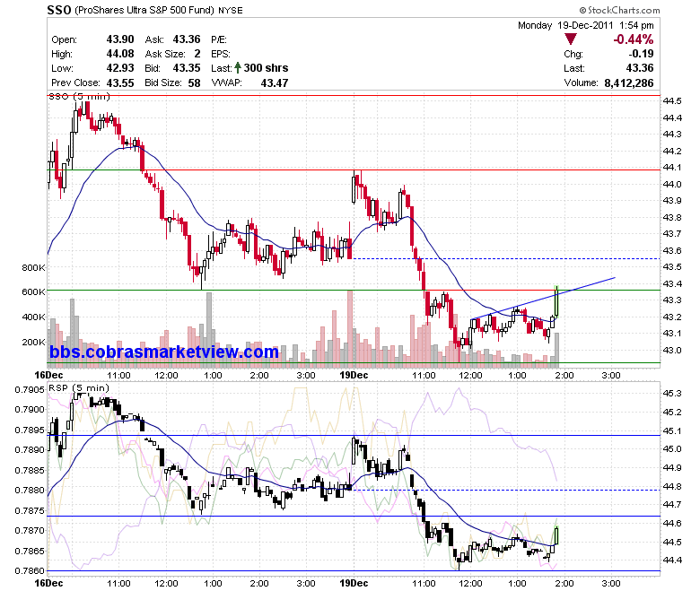Click the Low value 42.93
Screen dimensions: 700x591
coord(120,68)
